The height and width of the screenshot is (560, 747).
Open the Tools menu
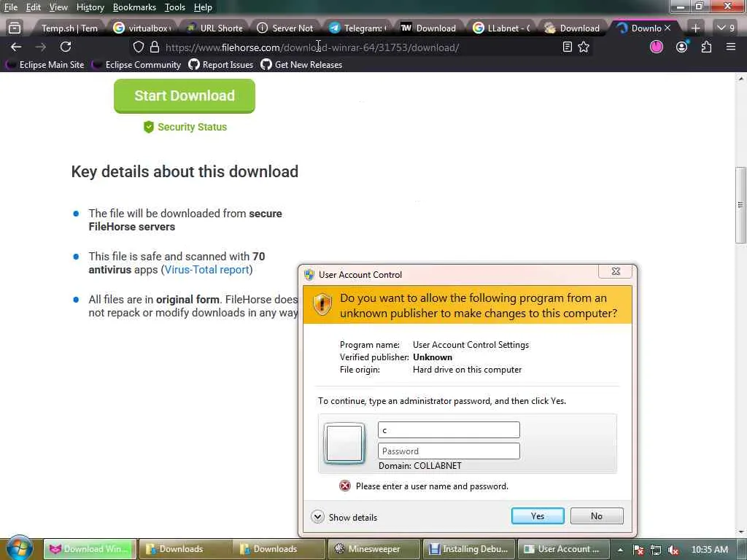coord(175,7)
